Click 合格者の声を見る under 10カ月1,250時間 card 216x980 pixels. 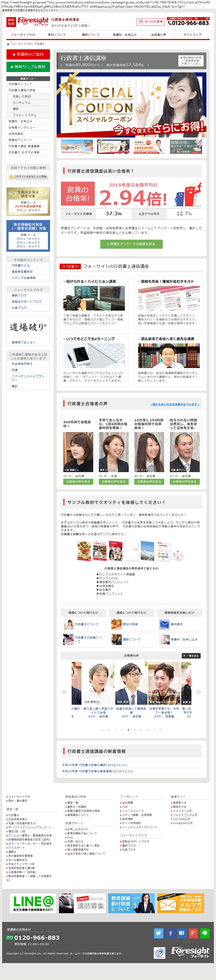tap(149, 482)
